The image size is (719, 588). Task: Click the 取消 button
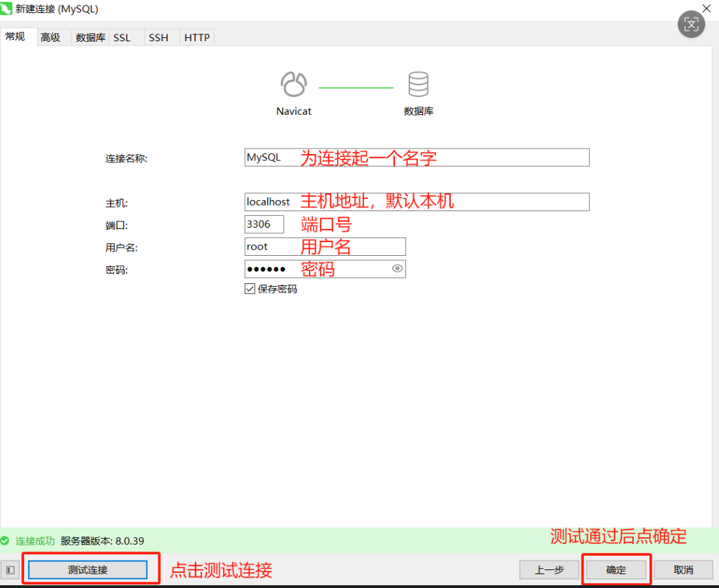[x=683, y=569]
